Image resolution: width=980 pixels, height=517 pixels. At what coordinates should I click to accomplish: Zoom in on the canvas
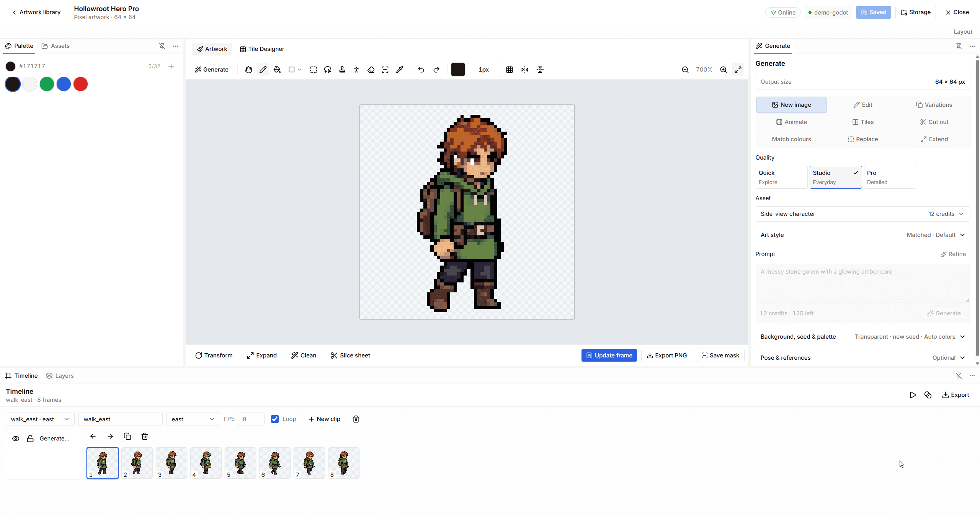(x=724, y=70)
